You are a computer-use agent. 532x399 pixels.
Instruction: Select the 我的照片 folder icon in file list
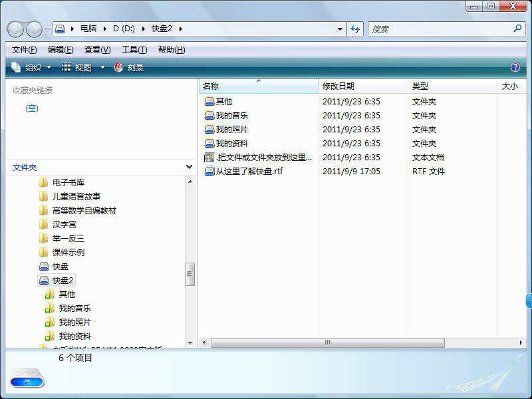click(209, 129)
